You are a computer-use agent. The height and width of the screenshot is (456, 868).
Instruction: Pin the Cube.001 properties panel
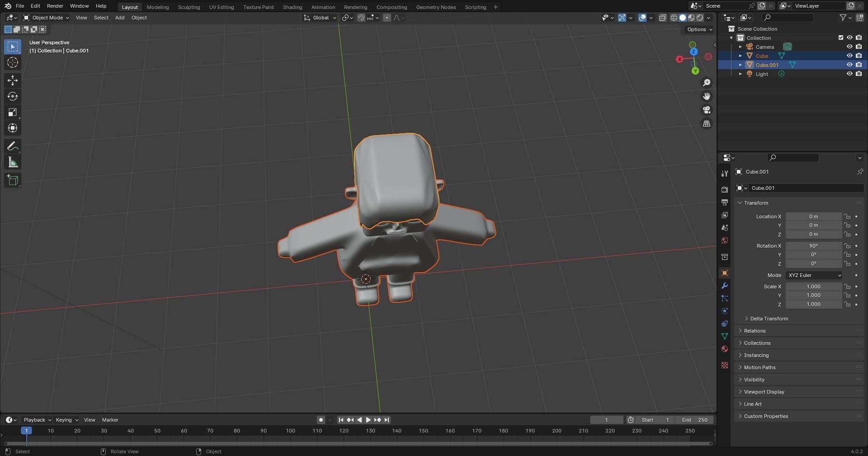(859, 172)
